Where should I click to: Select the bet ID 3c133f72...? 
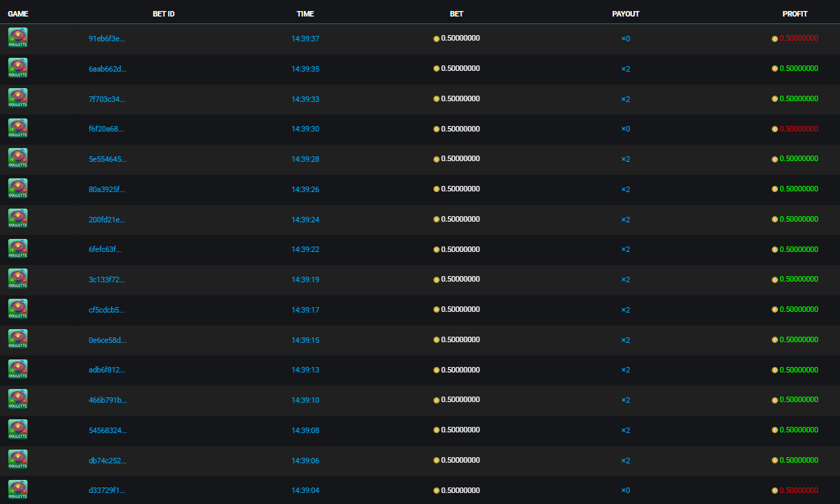pos(107,280)
